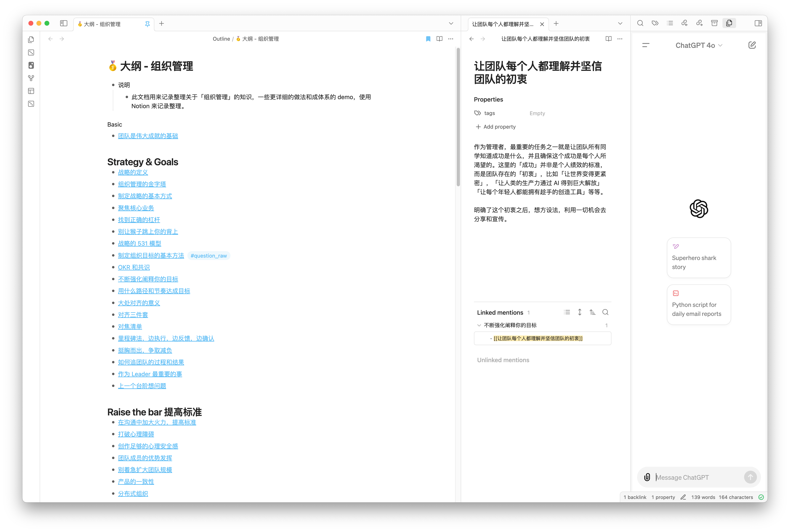The image size is (790, 532).
Task: Open files explorer in left ribbon
Action: 31,40
